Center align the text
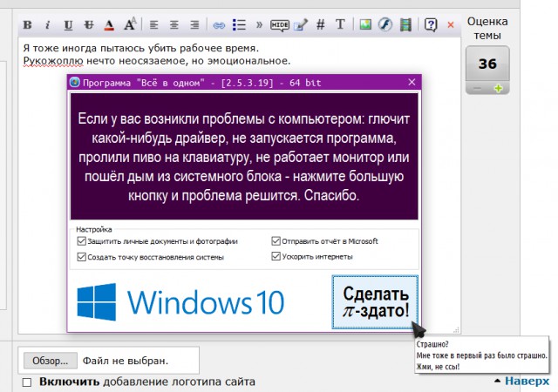Image resolution: width=558 pixels, height=392 pixels. click(174, 25)
